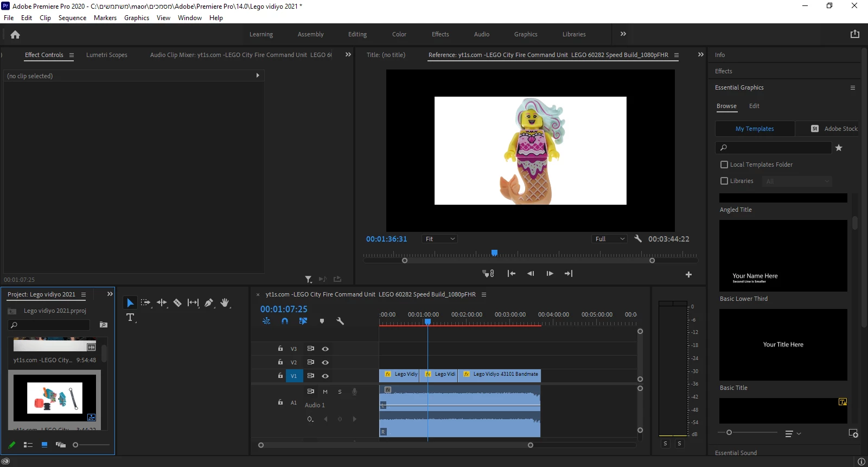The width and height of the screenshot is (868, 467).
Task: Open the Fit zoom level dropdown
Action: pyautogui.click(x=439, y=239)
